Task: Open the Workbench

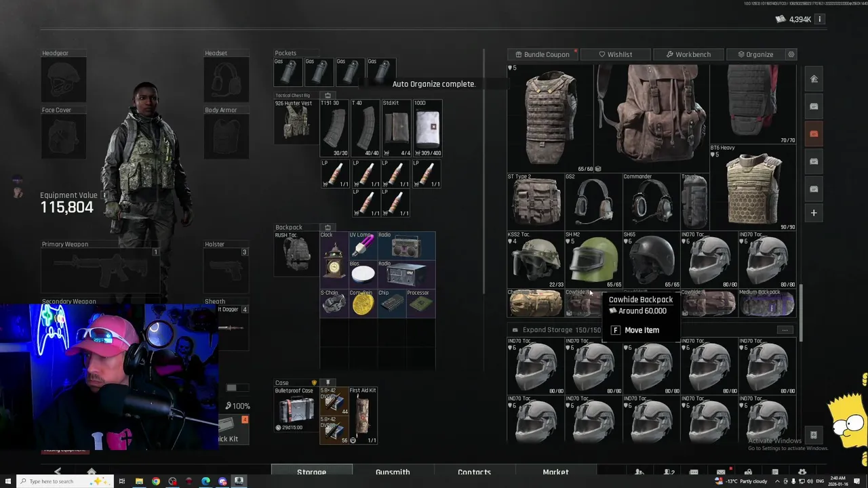Action: tap(688, 54)
